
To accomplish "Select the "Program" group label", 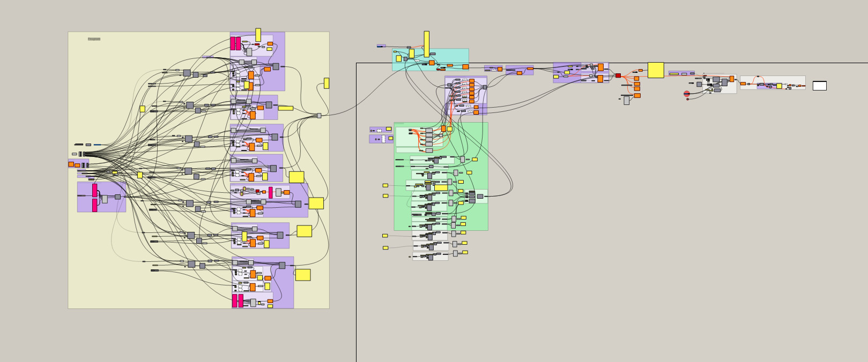I will 94,39.
